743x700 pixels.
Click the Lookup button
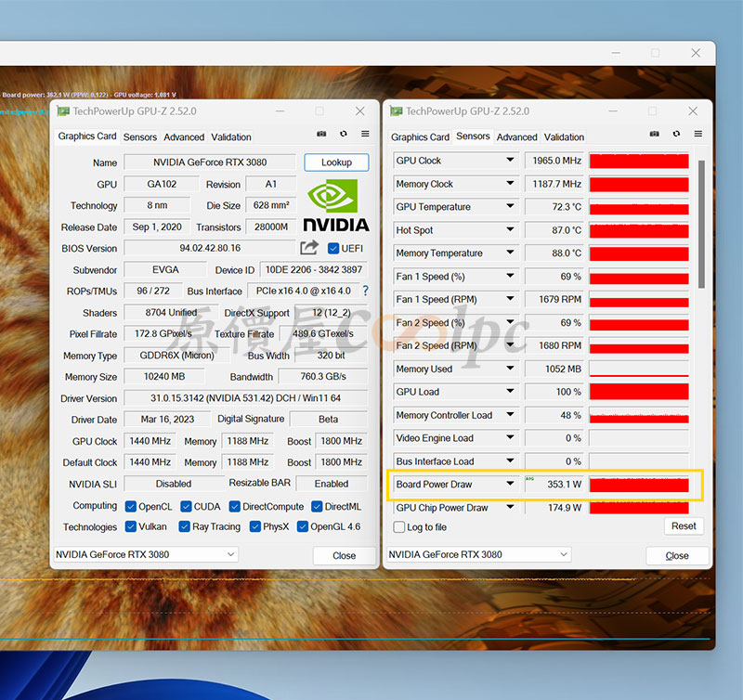[336, 162]
